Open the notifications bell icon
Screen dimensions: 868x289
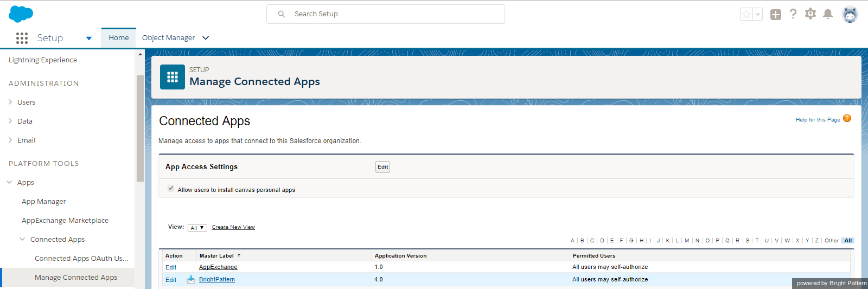[828, 14]
